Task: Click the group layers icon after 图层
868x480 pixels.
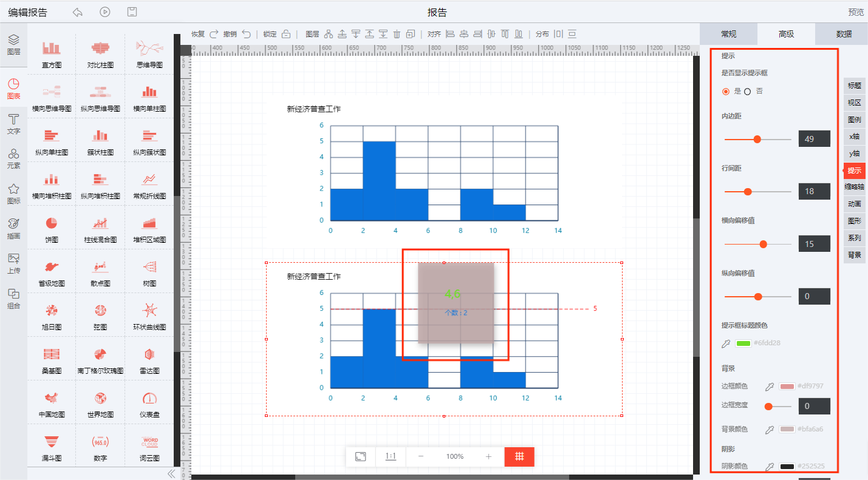Action: point(329,34)
